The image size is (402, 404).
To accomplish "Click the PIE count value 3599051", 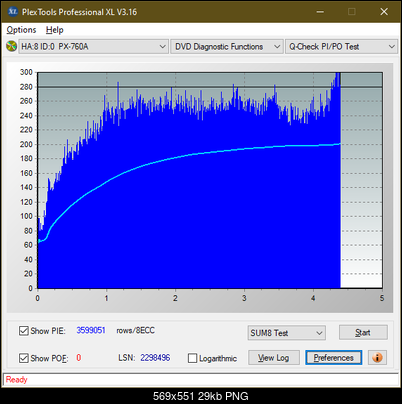I will pos(91,330).
